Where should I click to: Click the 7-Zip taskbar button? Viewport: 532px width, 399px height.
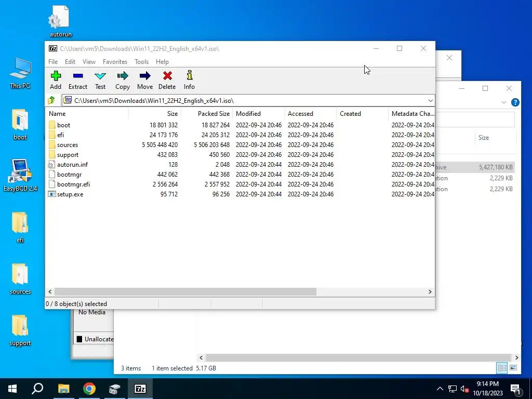pos(140,389)
